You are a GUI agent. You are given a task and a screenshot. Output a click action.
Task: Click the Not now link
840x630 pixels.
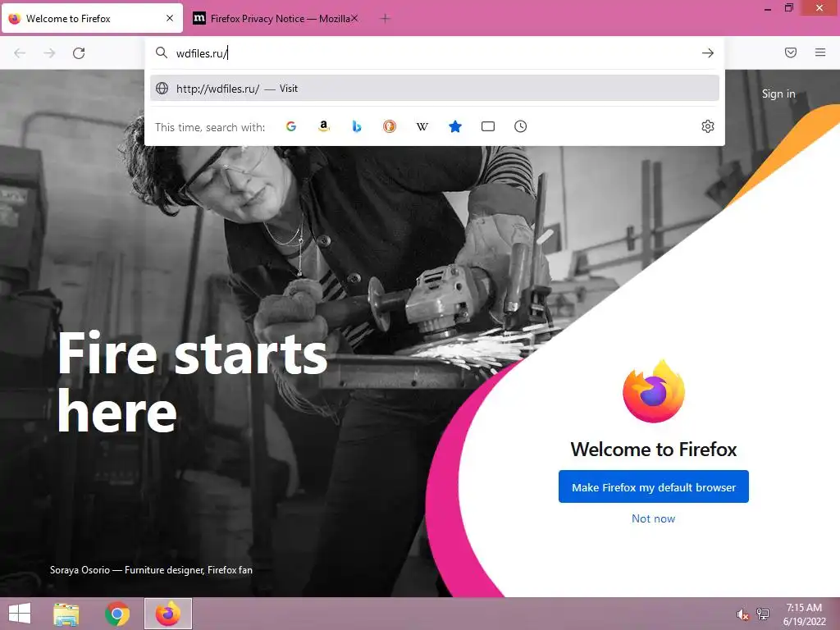click(x=653, y=518)
